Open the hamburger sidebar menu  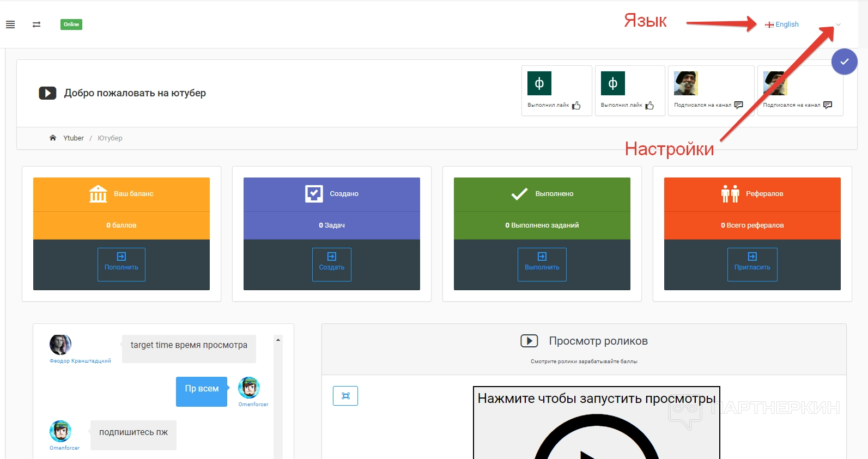[x=10, y=25]
